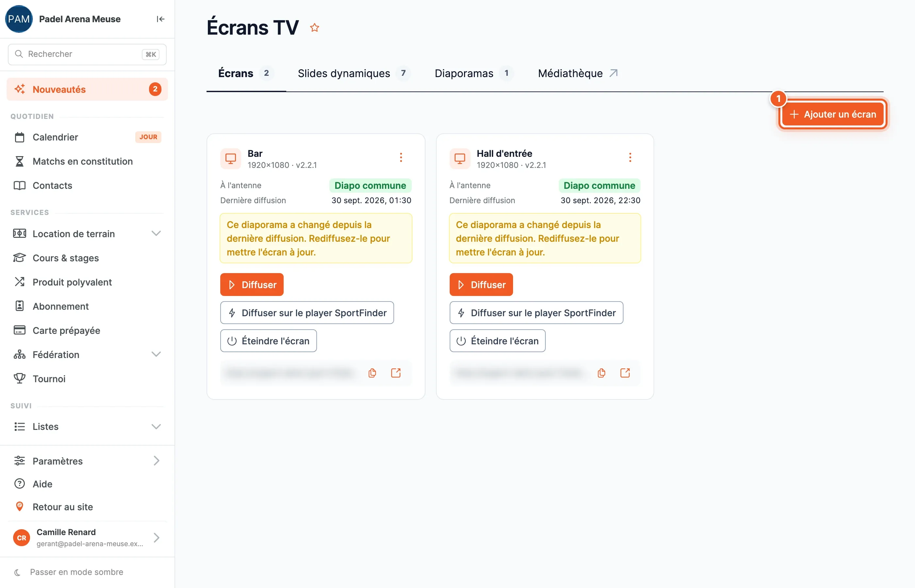Open Aide in the sidebar
Image resolution: width=915 pixels, height=588 pixels.
87,484
